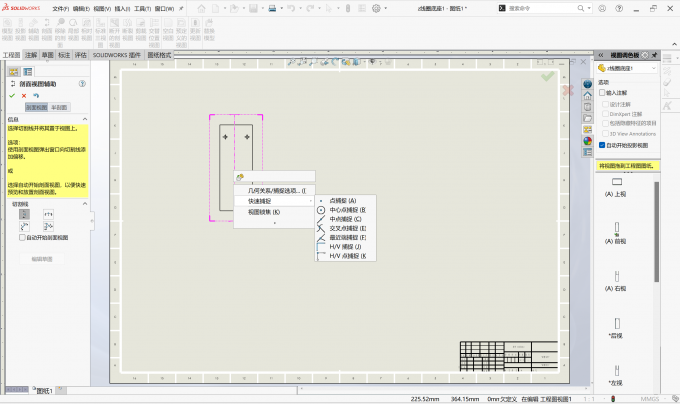Screen dimensions: 680x404
Task: Open the Custom Properties tab icon in task pane
Action: click(588, 152)
